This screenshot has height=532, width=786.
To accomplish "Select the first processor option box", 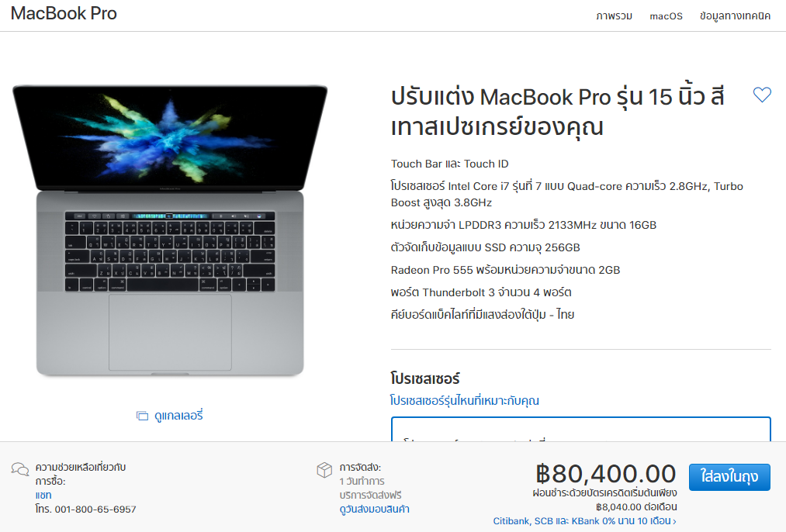I will [581, 429].
